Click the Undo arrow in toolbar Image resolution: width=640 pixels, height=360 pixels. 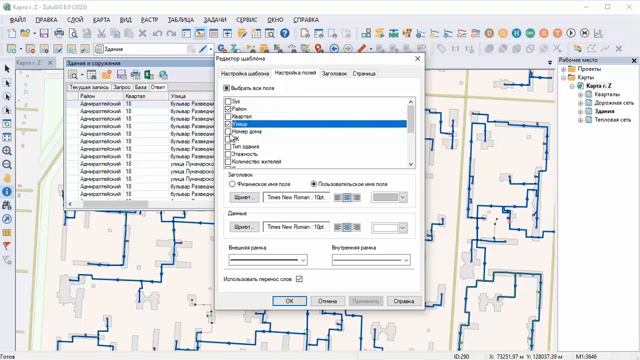[x=158, y=33]
